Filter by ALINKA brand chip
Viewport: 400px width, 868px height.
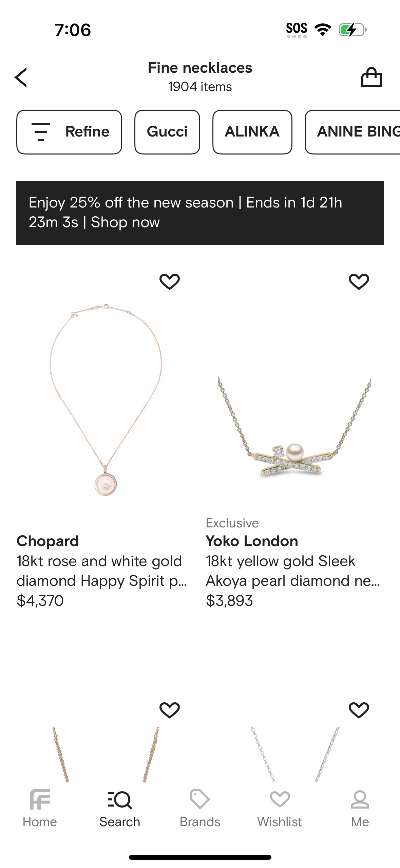[252, 132]
